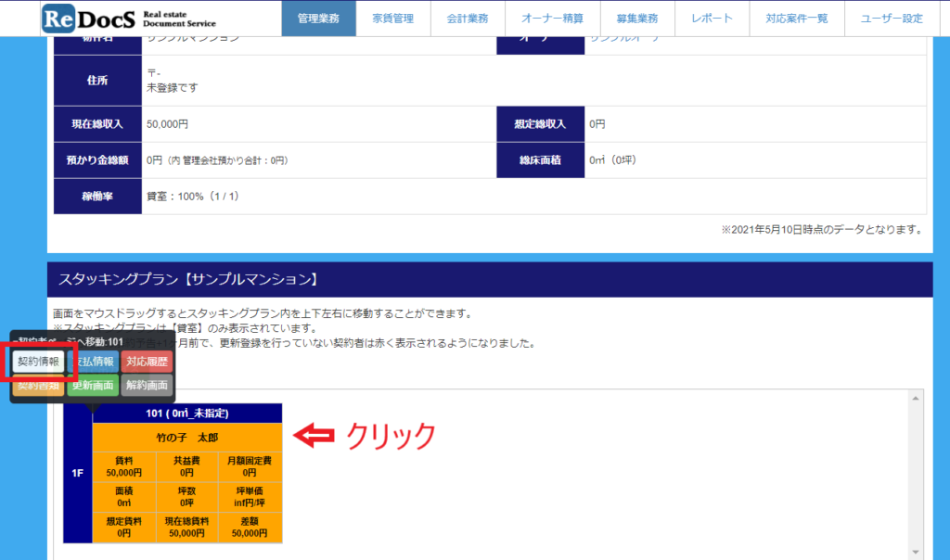Switch to the 家賃管理 tab
950x560 pixels.
pyautogui.click(x=393, y=19)
